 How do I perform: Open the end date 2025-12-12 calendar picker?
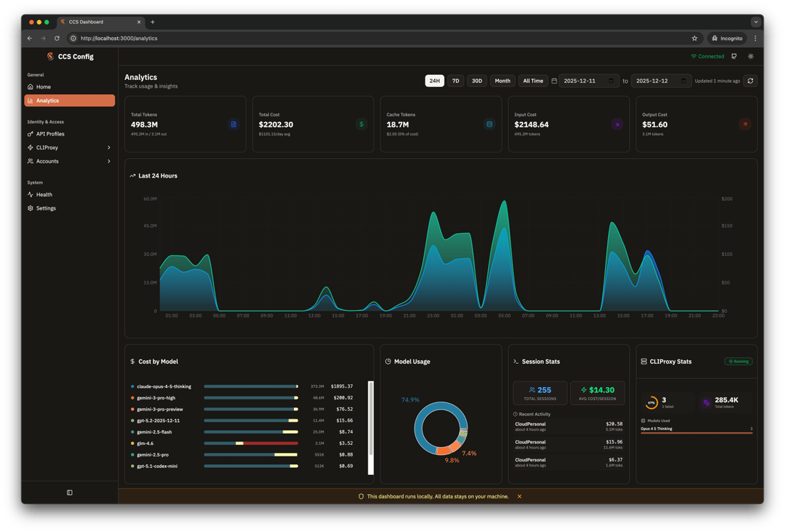coord(684,81)
